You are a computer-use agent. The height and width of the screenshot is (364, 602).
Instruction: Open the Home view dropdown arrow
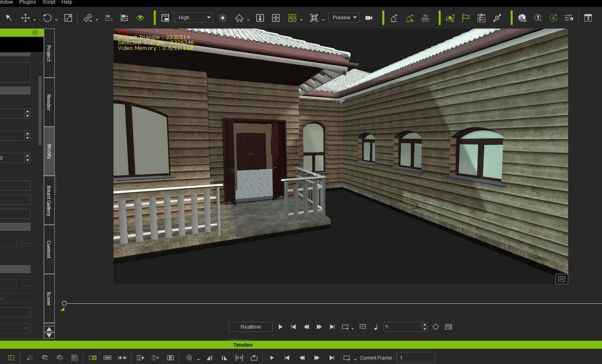[248, 19]
